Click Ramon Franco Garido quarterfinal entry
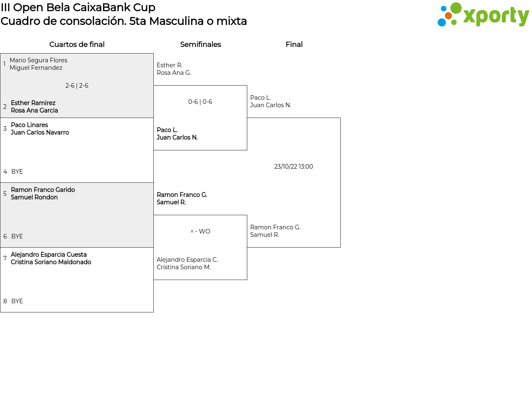The height and width of the screenshot is (408, 532). pyautogui.click(x=43, y=194)
